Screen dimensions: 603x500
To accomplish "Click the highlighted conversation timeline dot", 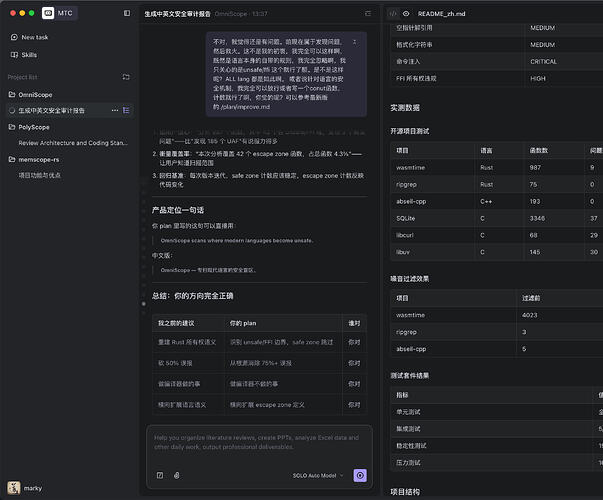I will click(144, 304).
